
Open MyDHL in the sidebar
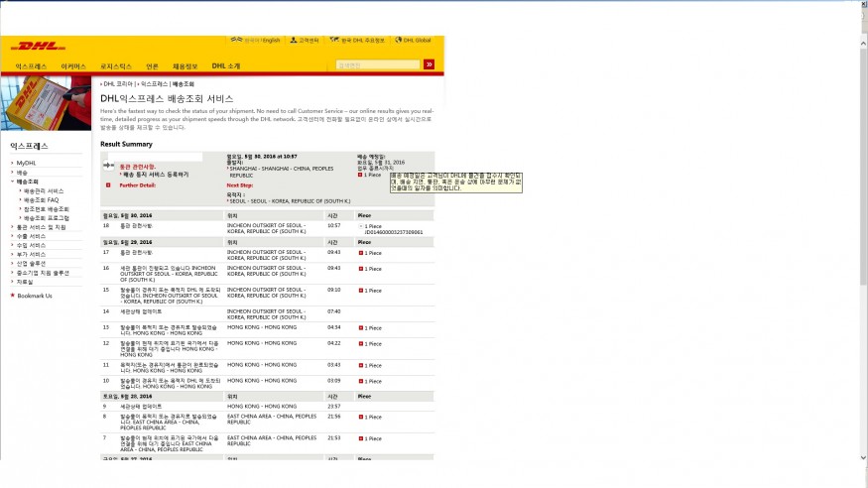[26, 164]
